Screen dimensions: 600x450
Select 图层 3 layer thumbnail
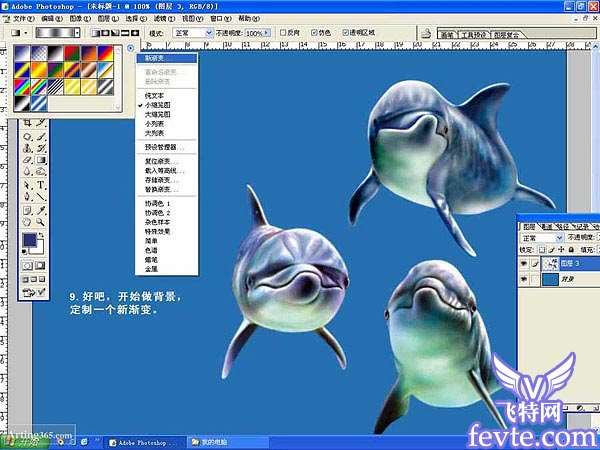(x=551, y=263)
